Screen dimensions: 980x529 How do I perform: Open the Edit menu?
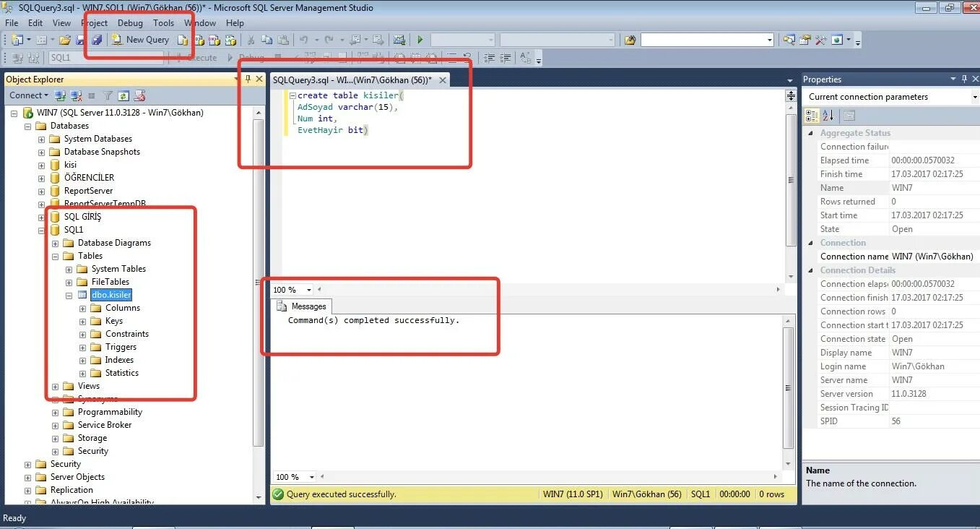coord(35,23)
